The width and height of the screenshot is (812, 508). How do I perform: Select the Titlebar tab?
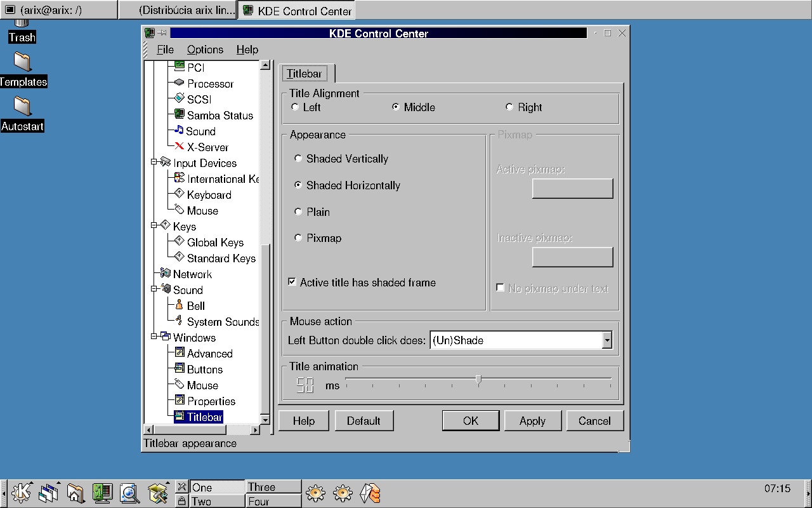306,74
